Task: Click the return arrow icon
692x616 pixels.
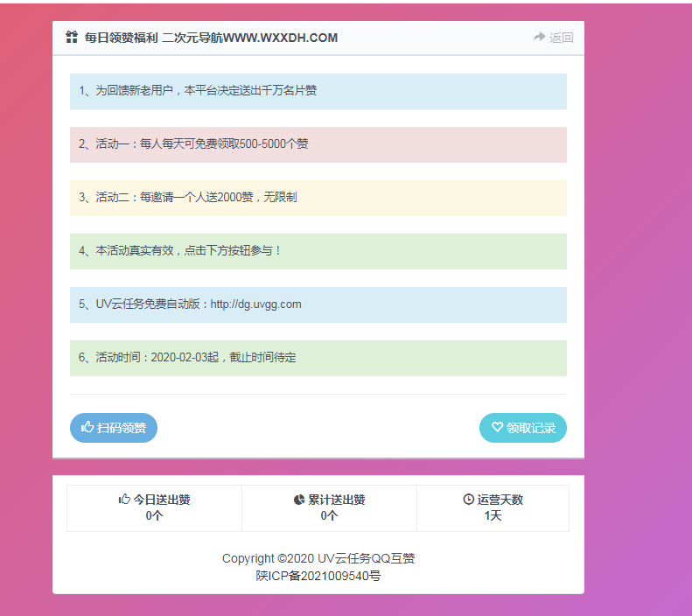Action: point(539,38)
